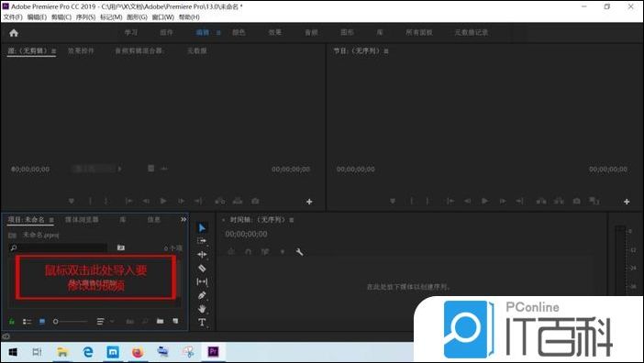644x363 pixels.
Task: Open the 序列(S) menu
Action: [85, 17]
